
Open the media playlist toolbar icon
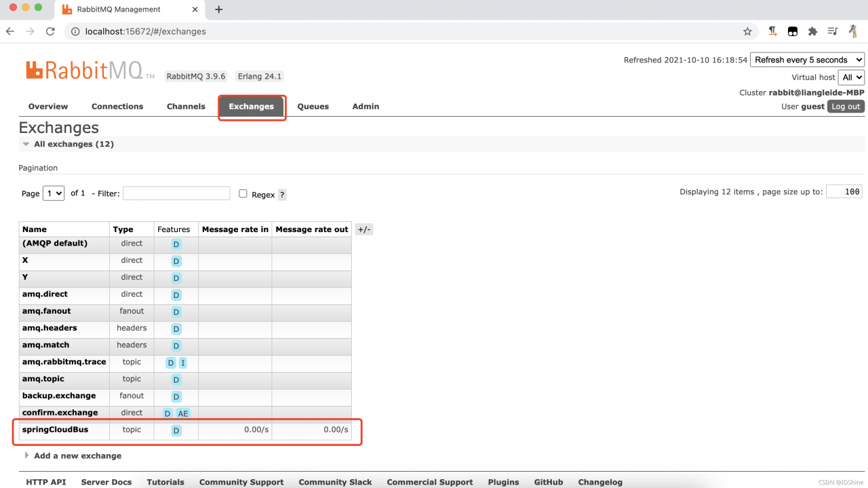pyautogui.click(x=833, y=31)
